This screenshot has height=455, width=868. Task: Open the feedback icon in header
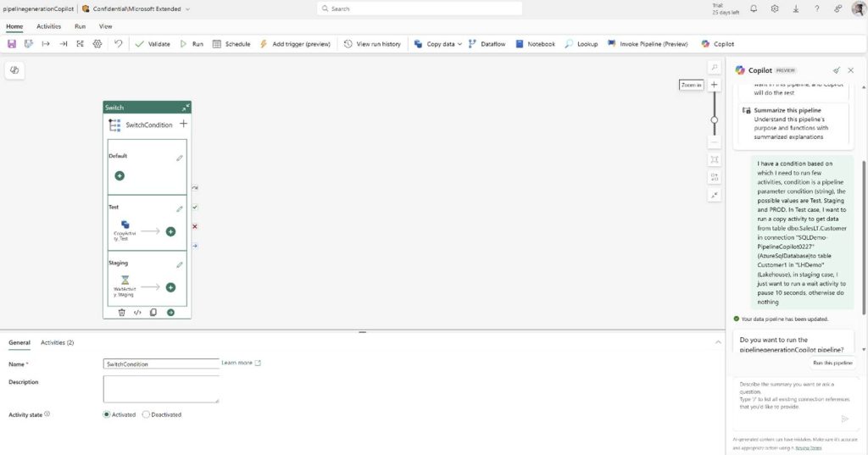(x=837, y=8)
